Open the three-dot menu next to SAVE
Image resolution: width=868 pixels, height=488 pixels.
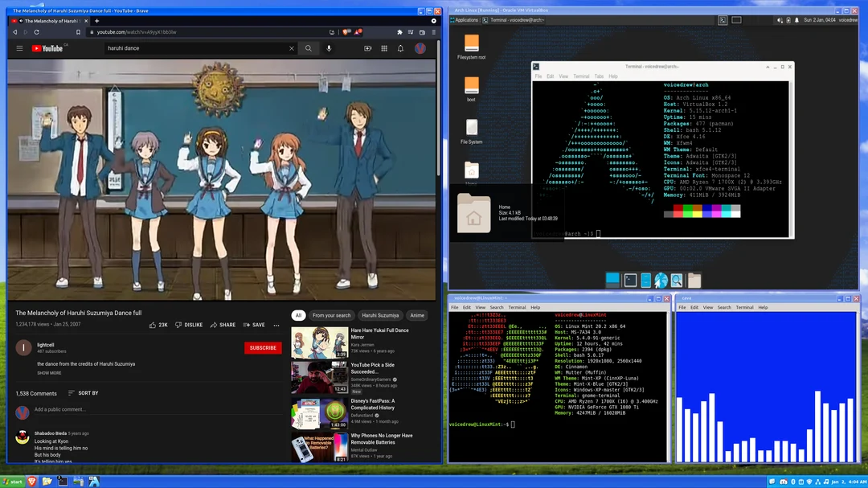click(x=276, y=324)
